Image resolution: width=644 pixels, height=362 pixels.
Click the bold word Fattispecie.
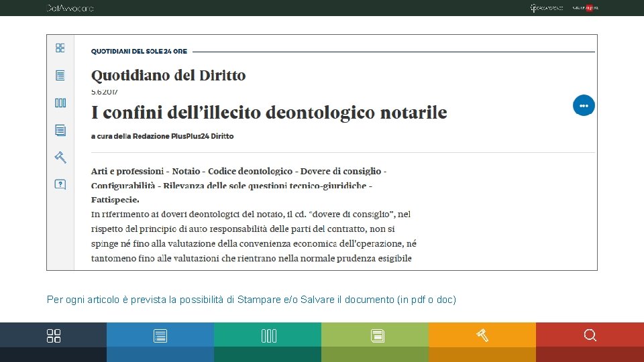point(115,200)
